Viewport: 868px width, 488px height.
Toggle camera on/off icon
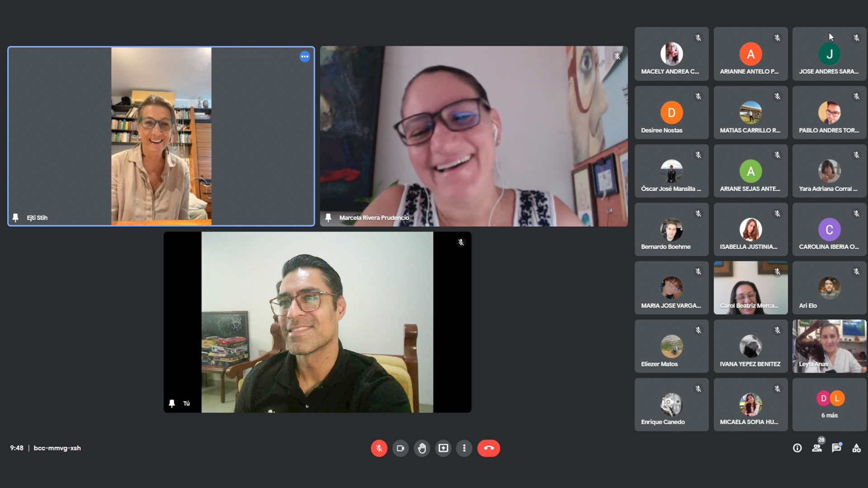click(x=401, y=448)
